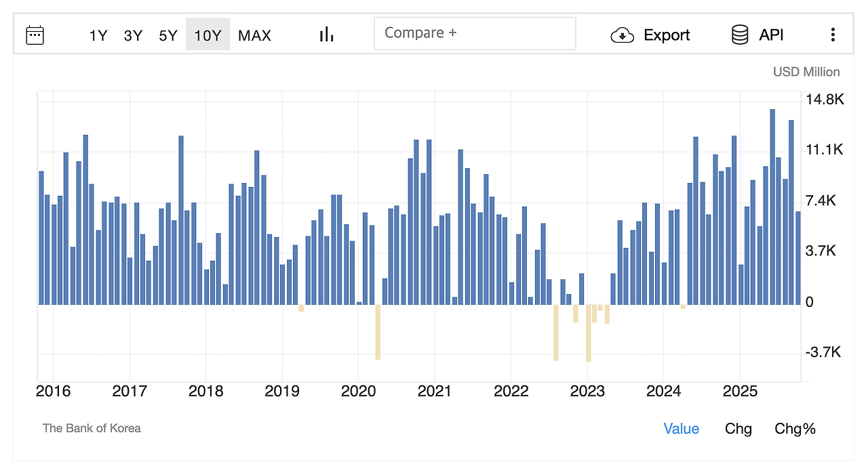Switch to the Chg view
Image resolution: width=868 pixels, height=473 pixels.
click(738, 428)
